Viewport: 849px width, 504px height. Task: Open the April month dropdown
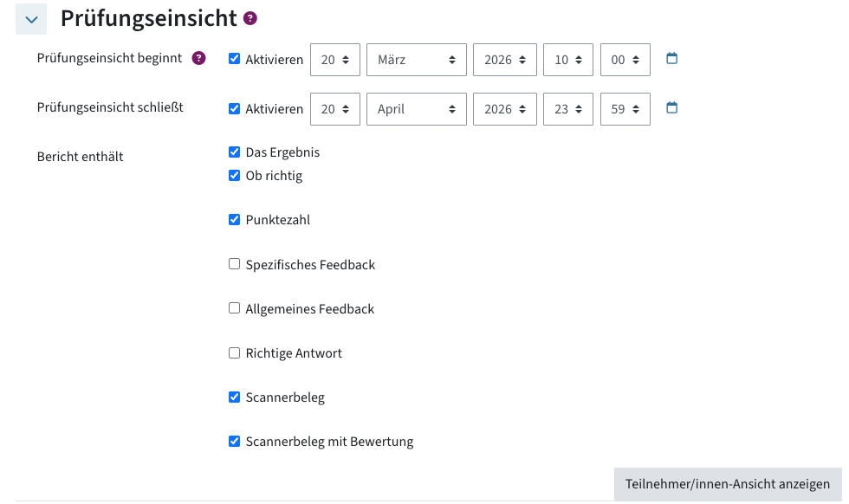coord(417,108)
